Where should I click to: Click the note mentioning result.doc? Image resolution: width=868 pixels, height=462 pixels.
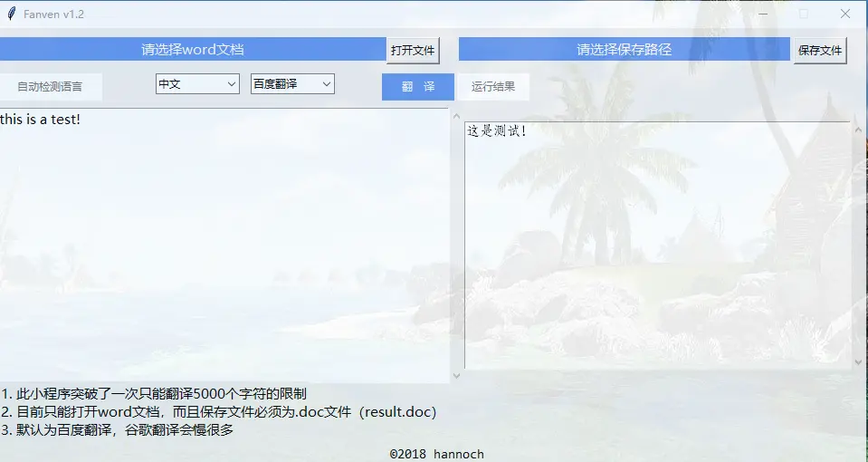click(219, 411)
